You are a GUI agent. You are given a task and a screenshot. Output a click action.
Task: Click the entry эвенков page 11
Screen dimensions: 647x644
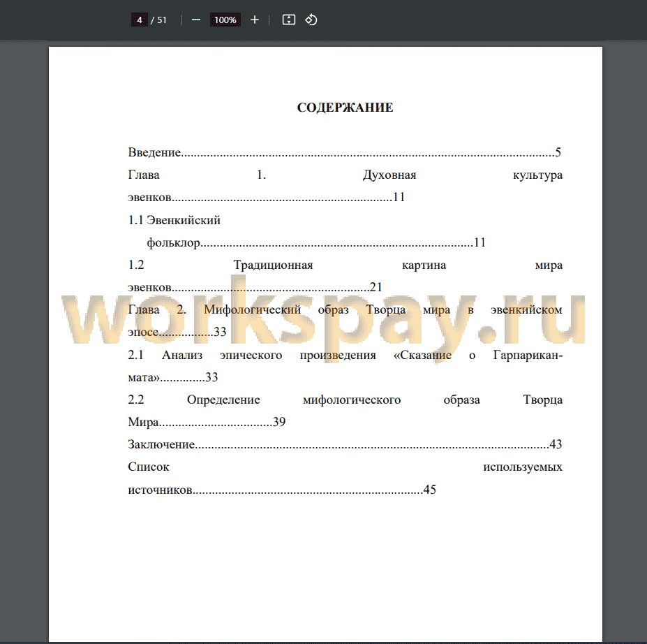tap(266, 198)
